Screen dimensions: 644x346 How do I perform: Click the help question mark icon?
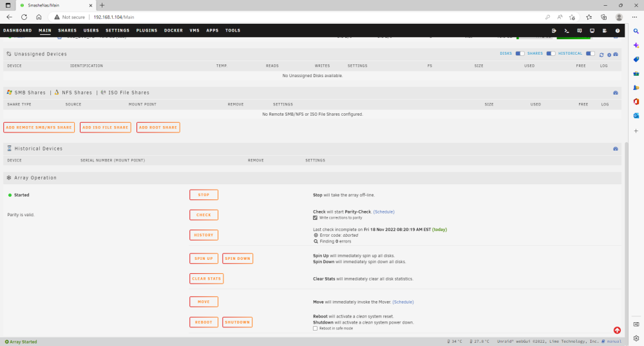[618, 31]
